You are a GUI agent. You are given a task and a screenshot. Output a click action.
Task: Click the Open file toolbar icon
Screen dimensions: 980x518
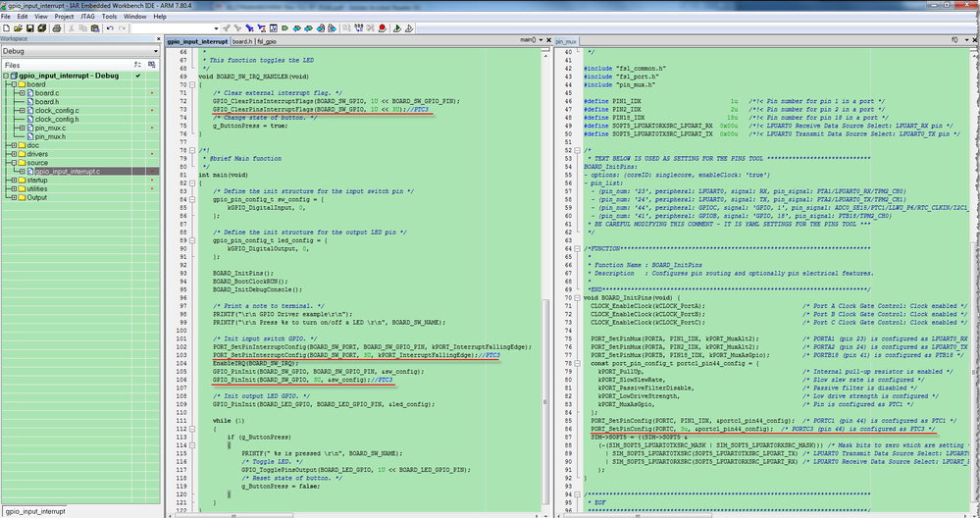coord(19,28)
